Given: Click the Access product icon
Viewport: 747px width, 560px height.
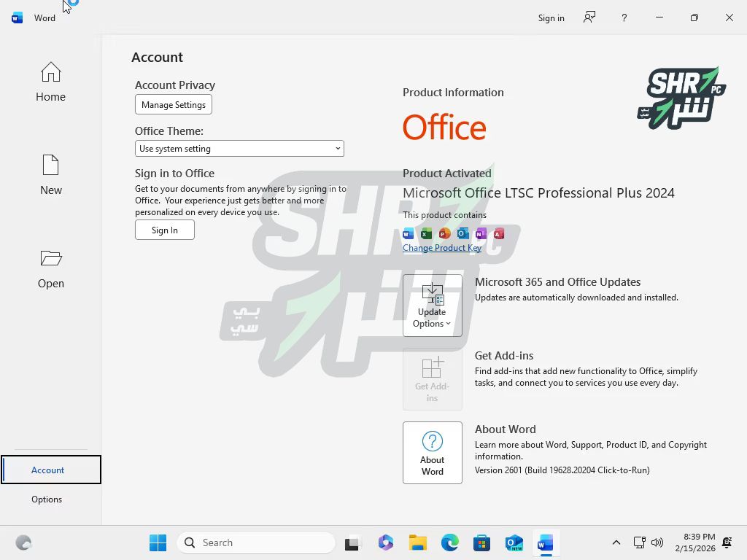Looking at the screenshot, I should coord(499,233).
